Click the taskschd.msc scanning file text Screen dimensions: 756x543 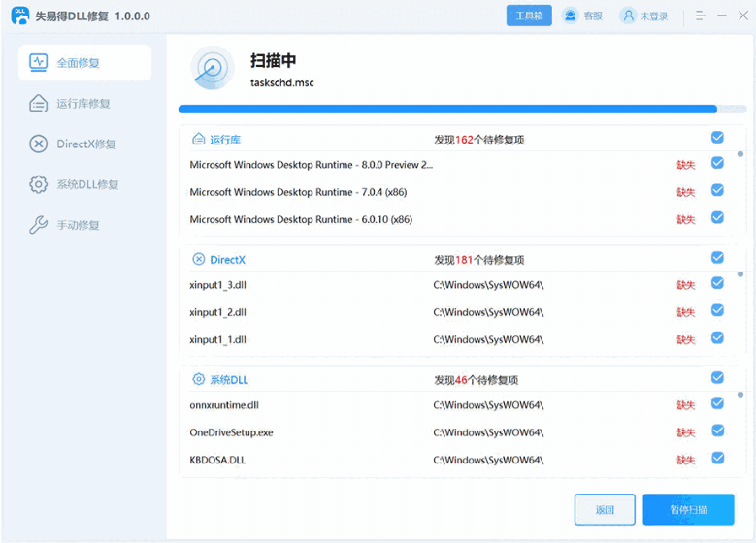[x=282, y=82]
